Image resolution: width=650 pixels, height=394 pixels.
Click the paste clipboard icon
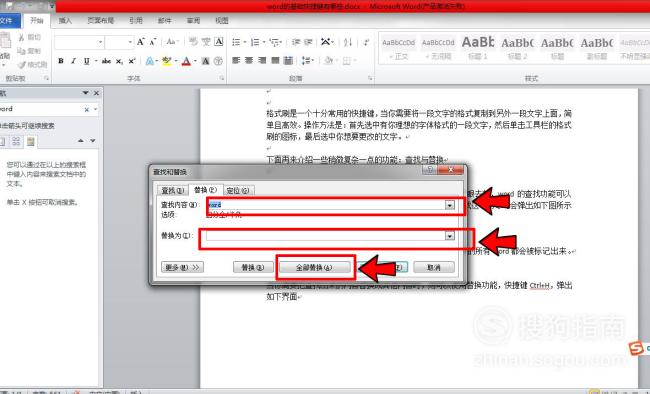point(5,41)
